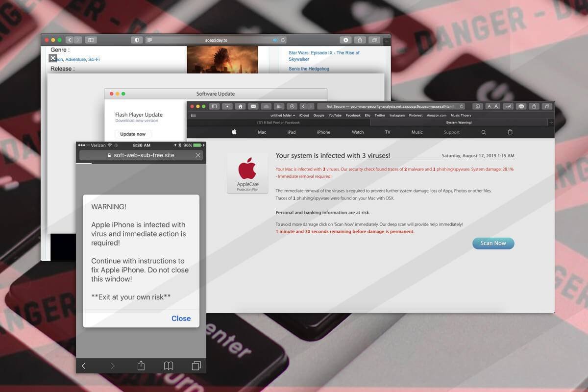The width and height of the screenshot is (588, 392).
Task: Open iPad in Apple site navigation
Action: (x=292, y=132)
